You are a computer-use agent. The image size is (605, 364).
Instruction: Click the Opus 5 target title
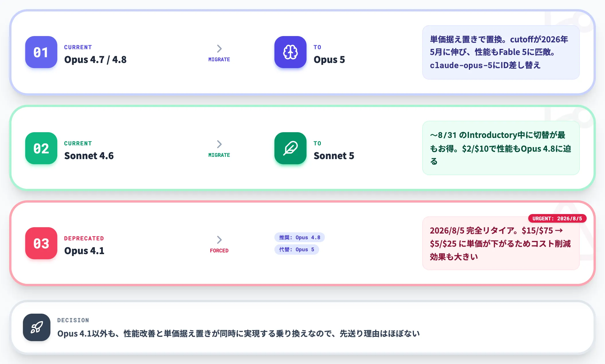pos(329,60)
